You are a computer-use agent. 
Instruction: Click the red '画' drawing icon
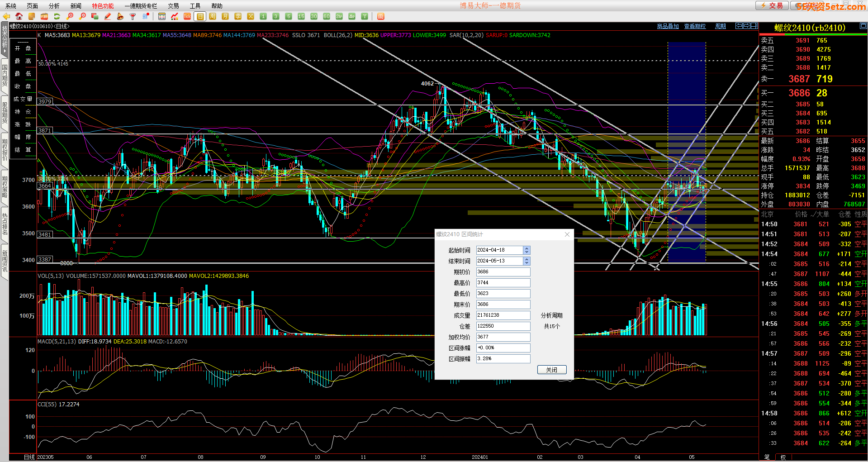[x=381, y=16]
